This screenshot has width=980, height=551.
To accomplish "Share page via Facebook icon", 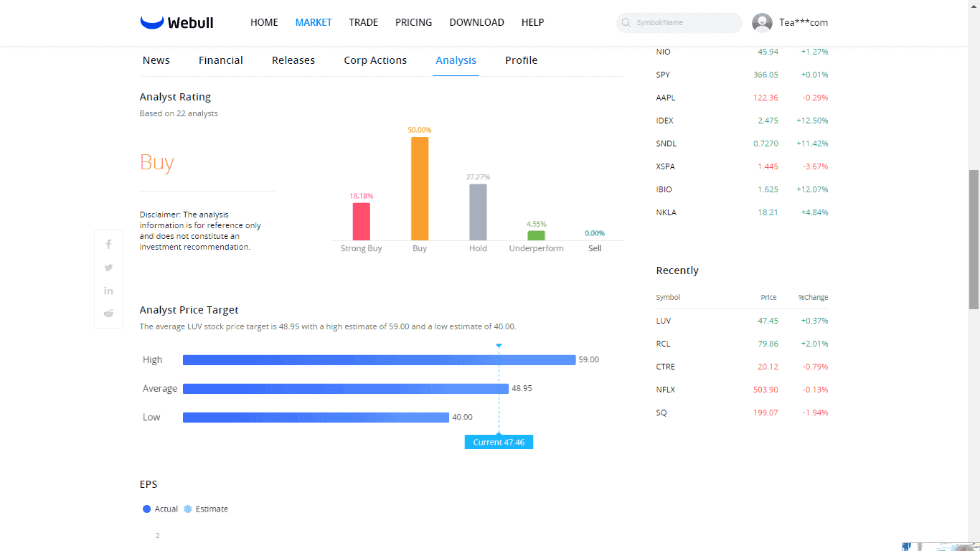I will (x=108, y=245).
